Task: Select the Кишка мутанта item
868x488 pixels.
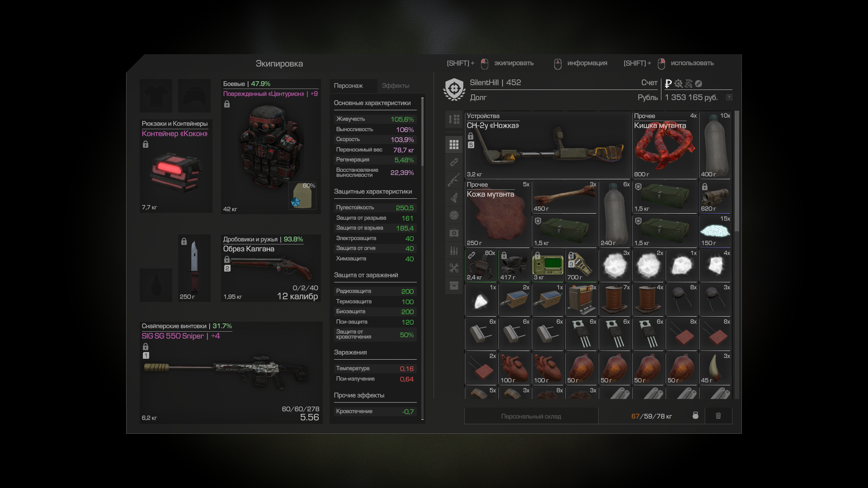Action: click(665, 145)
